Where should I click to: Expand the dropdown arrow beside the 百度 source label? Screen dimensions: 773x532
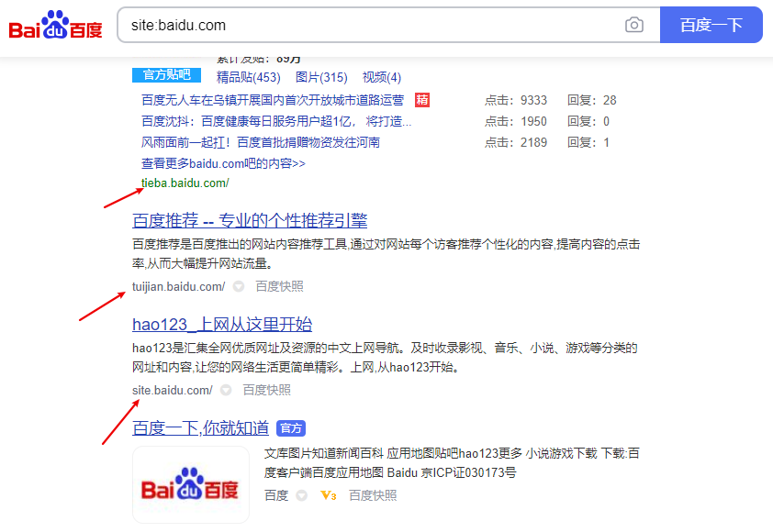point(301,495)
